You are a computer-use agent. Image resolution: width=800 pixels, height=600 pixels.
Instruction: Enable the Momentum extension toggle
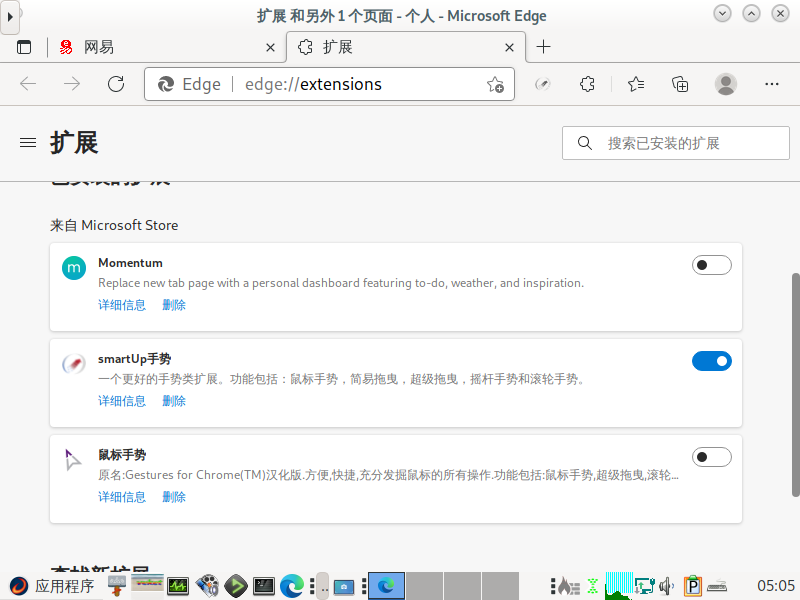712,265
